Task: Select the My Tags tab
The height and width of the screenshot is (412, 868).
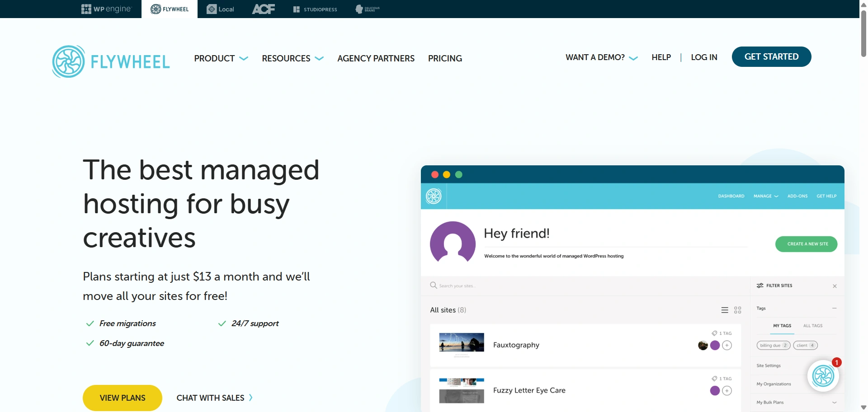Action: (782, 326)
